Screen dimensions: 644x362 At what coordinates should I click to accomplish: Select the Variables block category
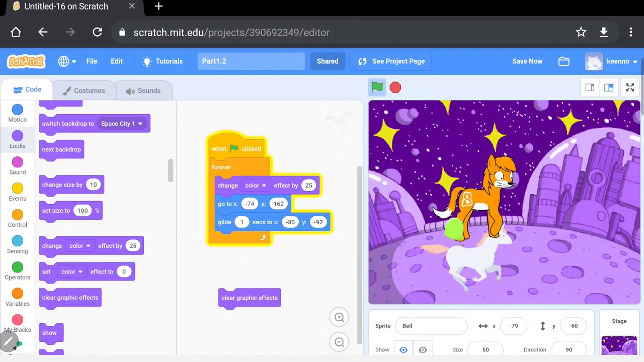tap(18, 298)
